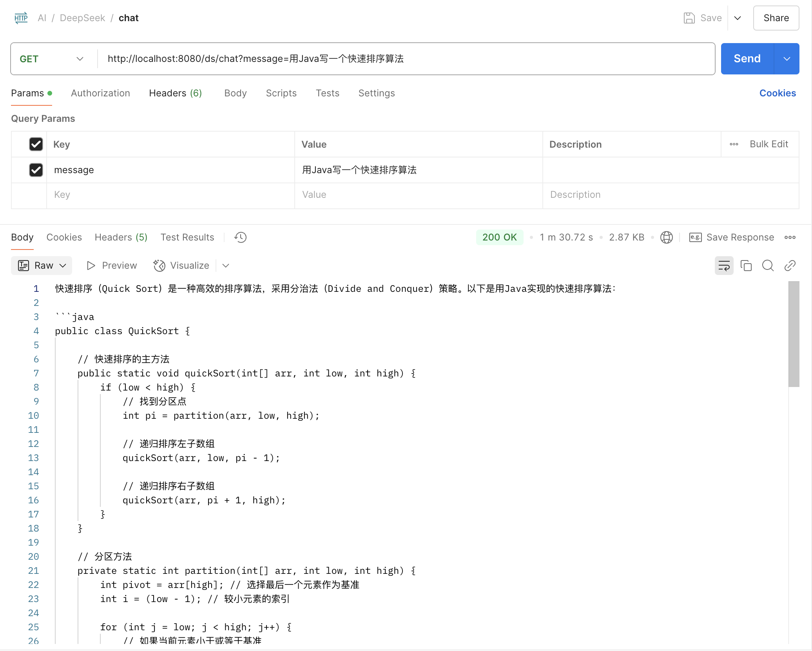Click the Share button

point(776,18)
